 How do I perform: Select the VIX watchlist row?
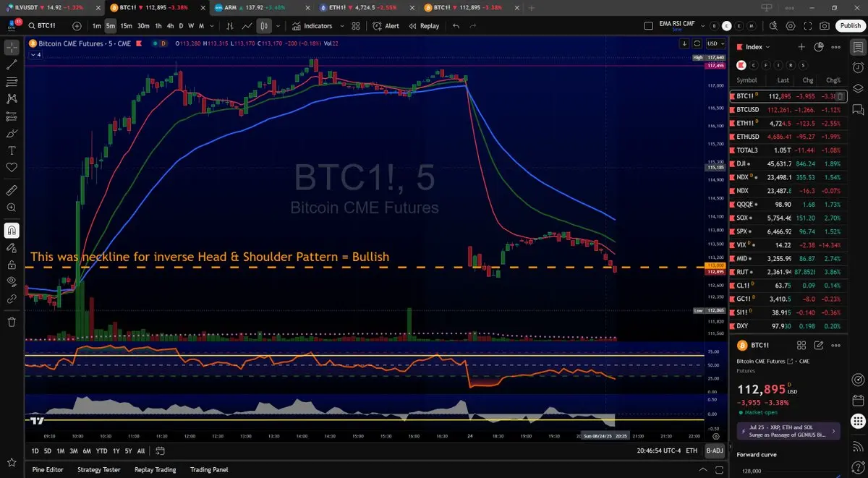(x=788, y=245)
